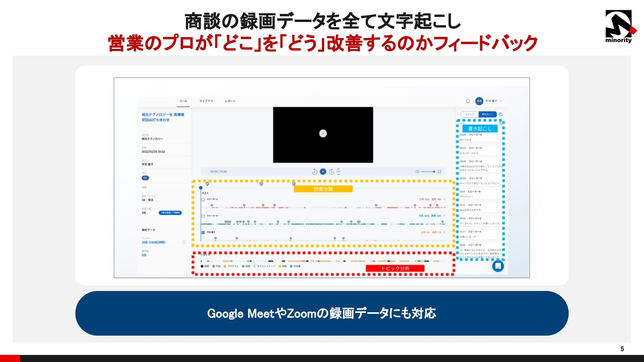Uncheck the 平井 重子 speaker checkbox
This screenshot has width=644, height=362.
(203, 232)
